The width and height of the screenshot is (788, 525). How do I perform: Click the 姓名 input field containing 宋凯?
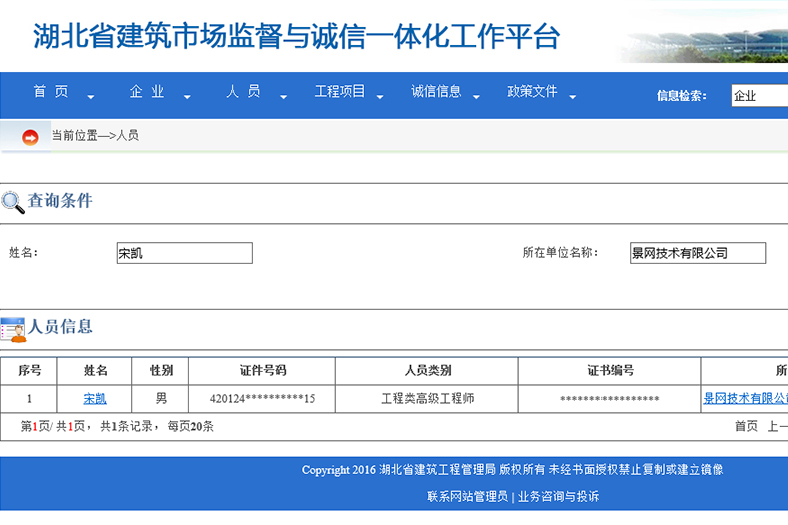coord(184,253)
